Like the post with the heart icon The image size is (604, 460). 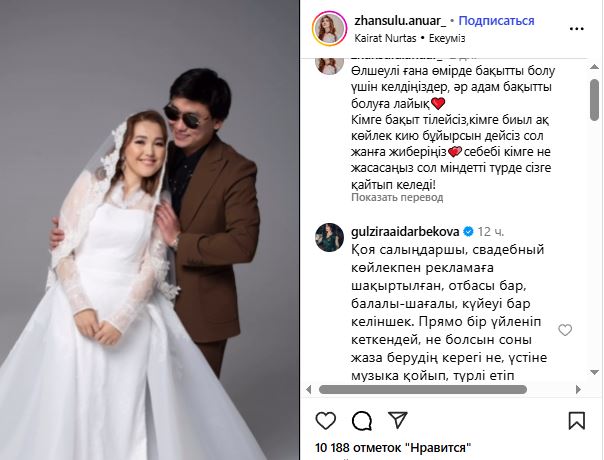(x=325, y=421)
